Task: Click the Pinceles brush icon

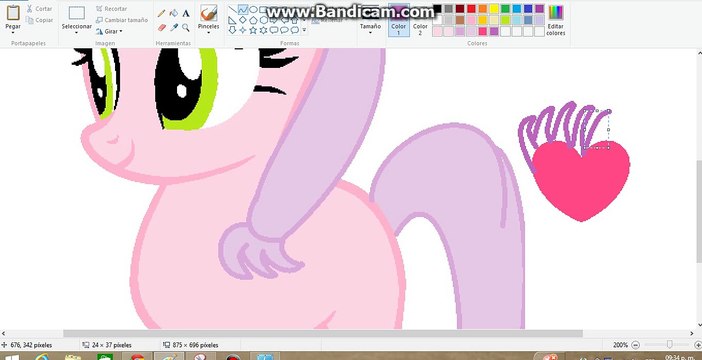Action: [209, 13]
